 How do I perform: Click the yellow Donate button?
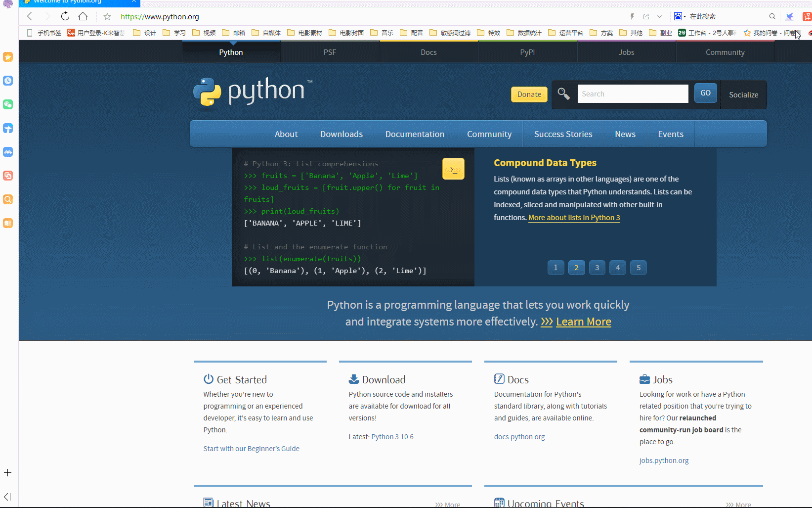[x=529, y=94]
